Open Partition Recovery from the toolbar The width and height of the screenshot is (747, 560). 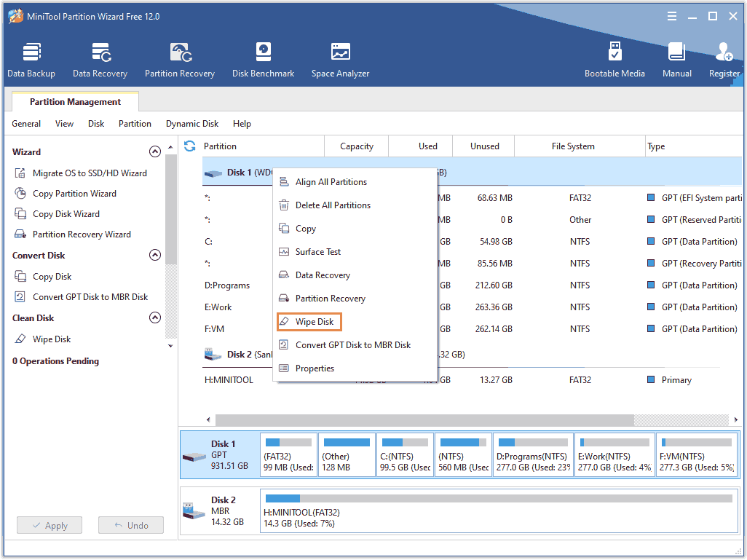coord(180,60)
